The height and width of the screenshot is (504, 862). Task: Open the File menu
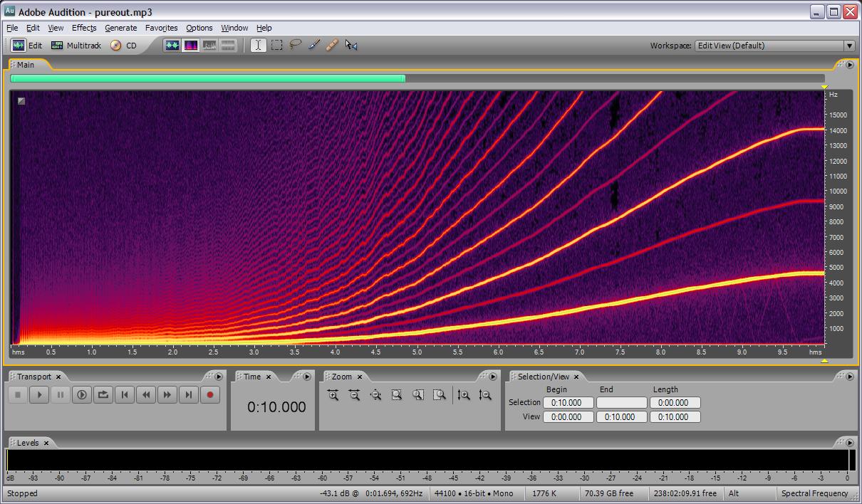(12, 28)
